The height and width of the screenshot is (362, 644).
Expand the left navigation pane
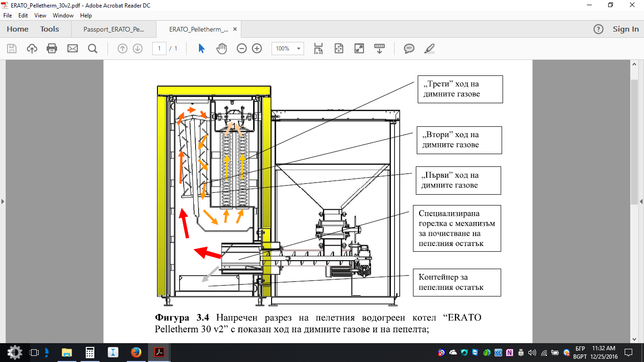pyautogui.click(x=3, y=201)
